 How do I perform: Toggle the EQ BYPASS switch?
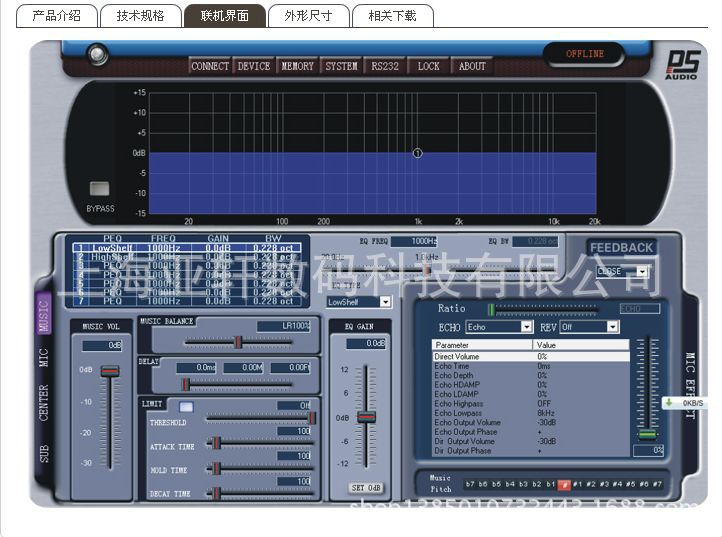(x=100, y=188)
